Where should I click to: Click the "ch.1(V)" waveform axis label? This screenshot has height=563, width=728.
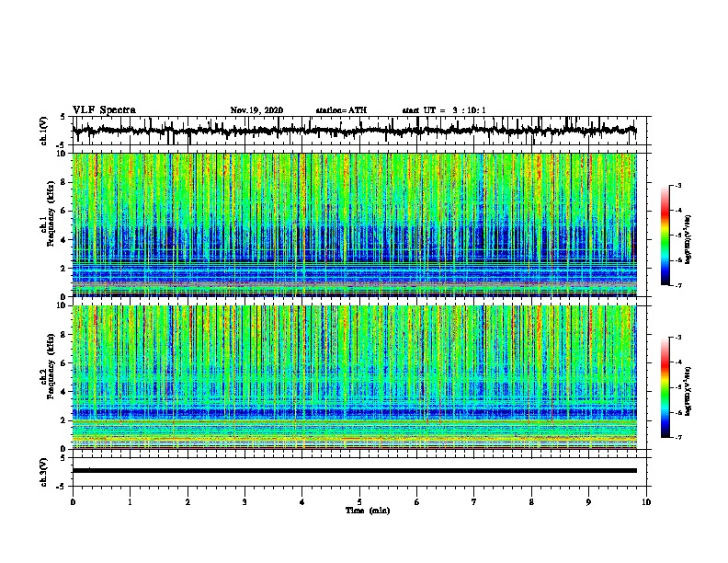44,131
